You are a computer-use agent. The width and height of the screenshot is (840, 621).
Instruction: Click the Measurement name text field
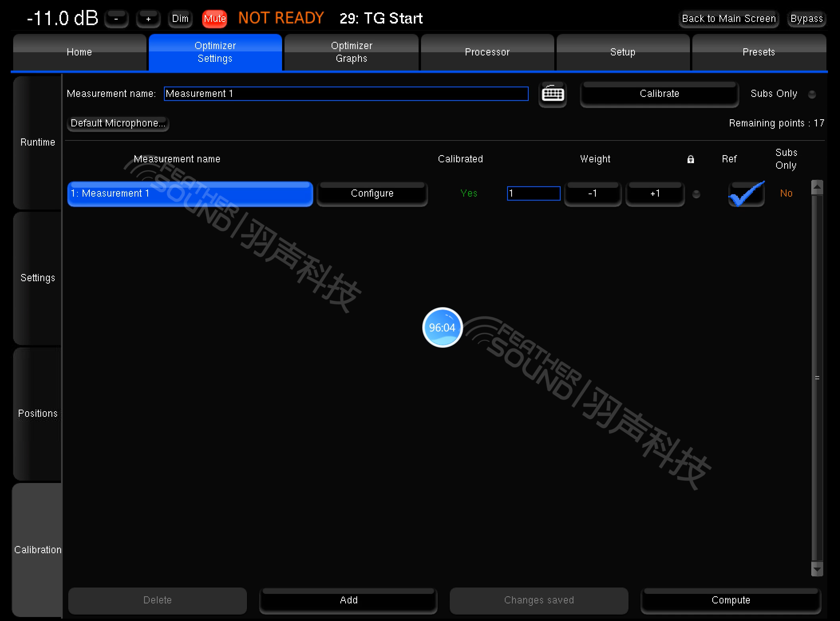tap(346, 94)
